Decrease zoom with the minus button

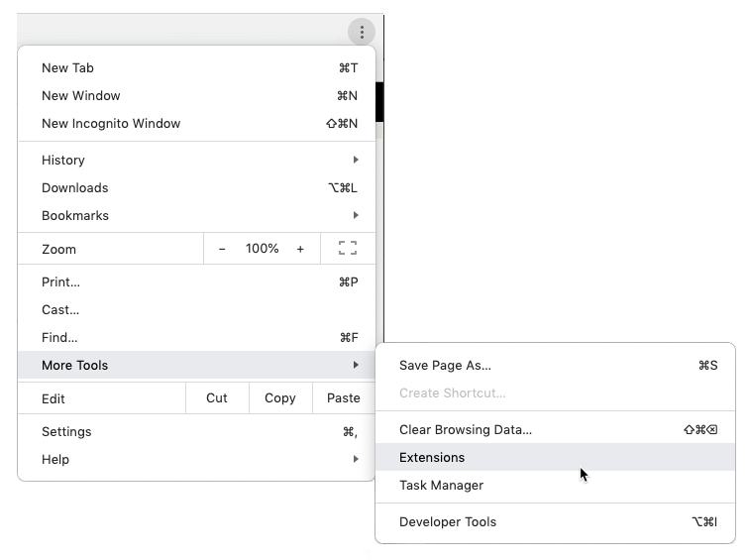(x=222, y=249)
